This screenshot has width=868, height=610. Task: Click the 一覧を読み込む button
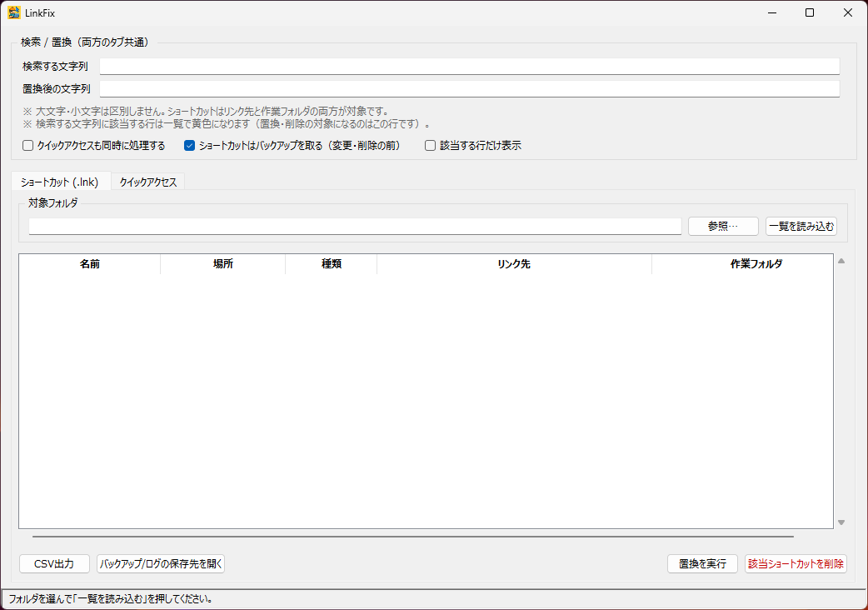801,227
